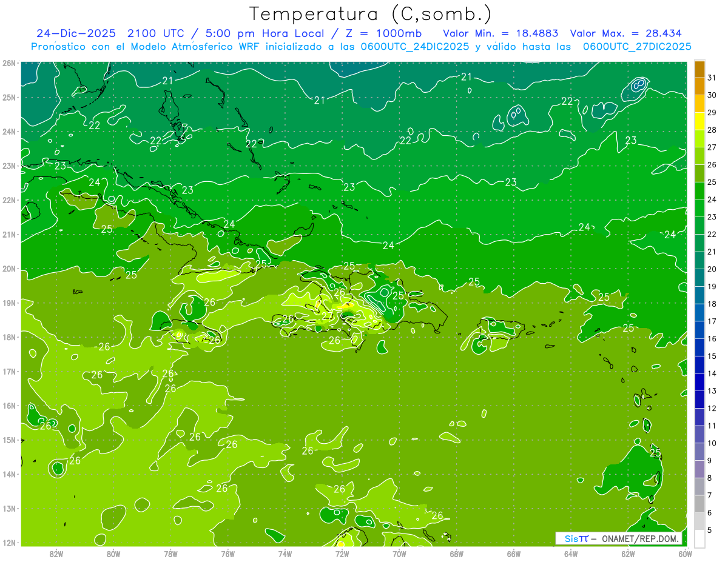This screenshot has width=728, height=562.
Task: Click the "70W" longitude axis label
Action: (399, 554)
